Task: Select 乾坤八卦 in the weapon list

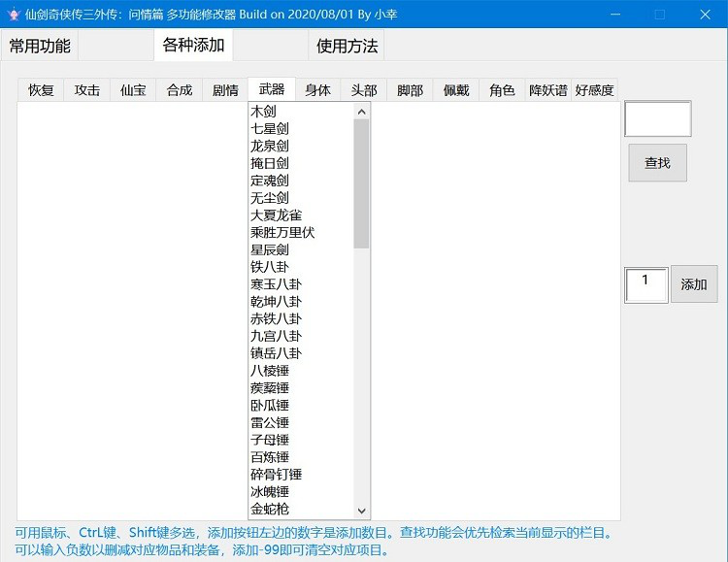Action: tap(301, 302)
